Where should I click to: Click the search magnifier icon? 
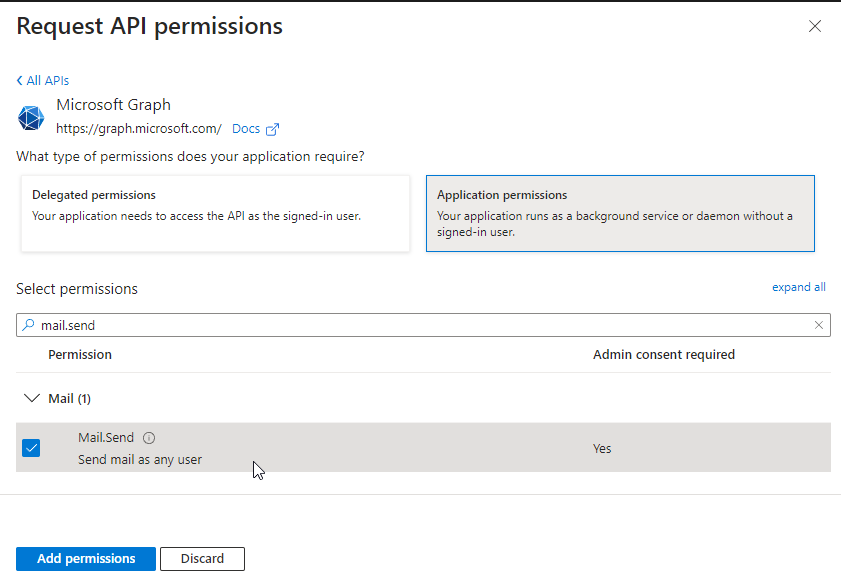28,325
